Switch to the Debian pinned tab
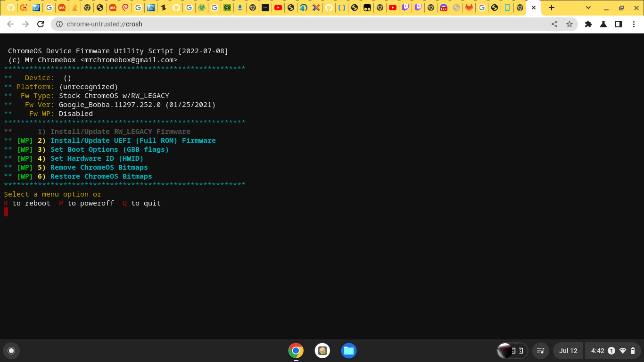The height and width of the screenshot is (362, 644). click(x=125, y=8)
